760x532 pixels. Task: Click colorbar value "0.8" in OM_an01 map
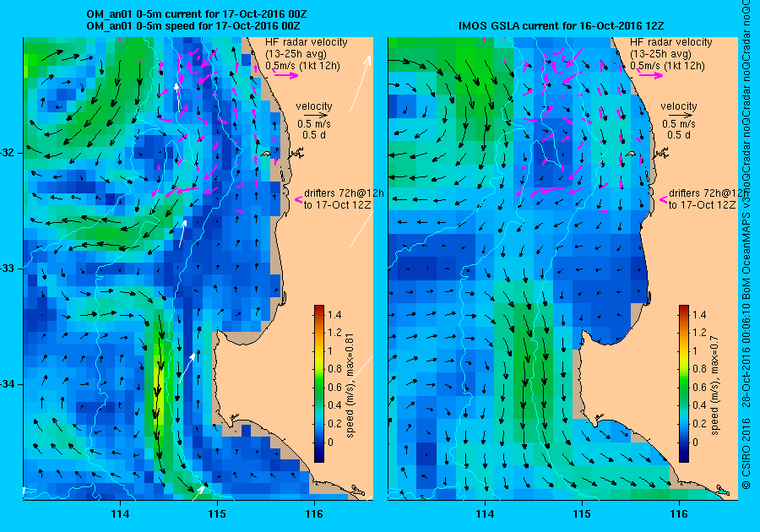(334, 369)
